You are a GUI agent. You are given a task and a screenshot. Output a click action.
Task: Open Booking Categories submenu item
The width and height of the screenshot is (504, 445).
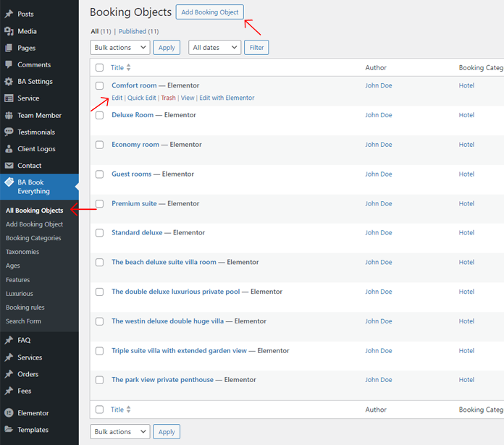[33, 238]
